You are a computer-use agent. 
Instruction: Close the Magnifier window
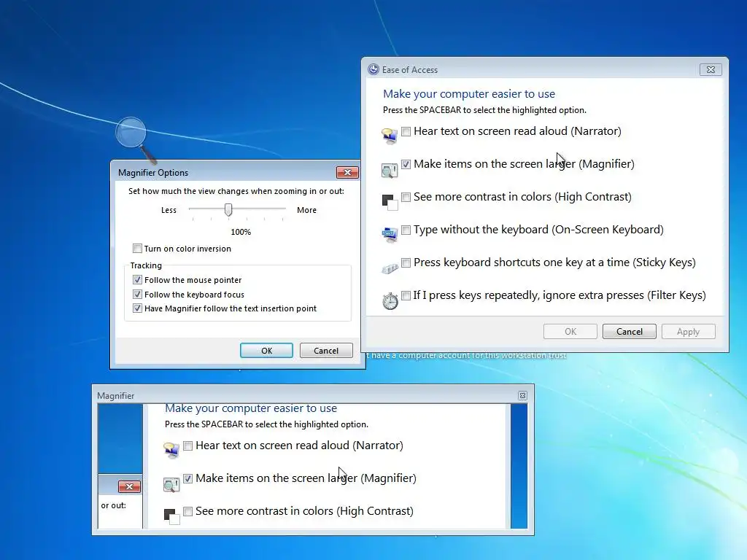522,396
